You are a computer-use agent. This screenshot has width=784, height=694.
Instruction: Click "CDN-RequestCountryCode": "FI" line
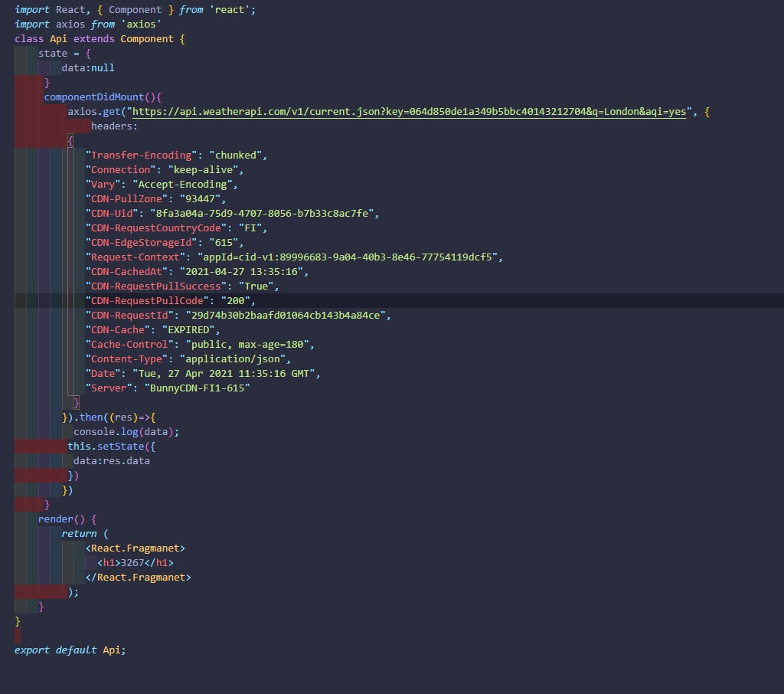176,228
